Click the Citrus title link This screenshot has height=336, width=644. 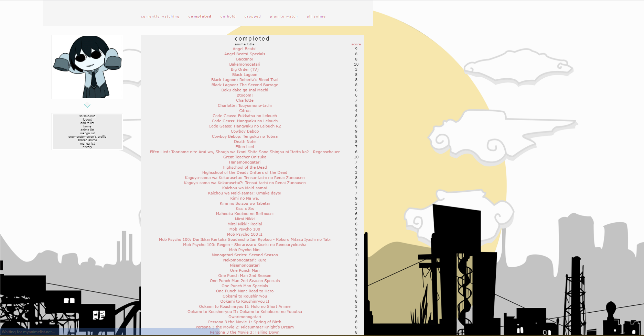point(245,111)
